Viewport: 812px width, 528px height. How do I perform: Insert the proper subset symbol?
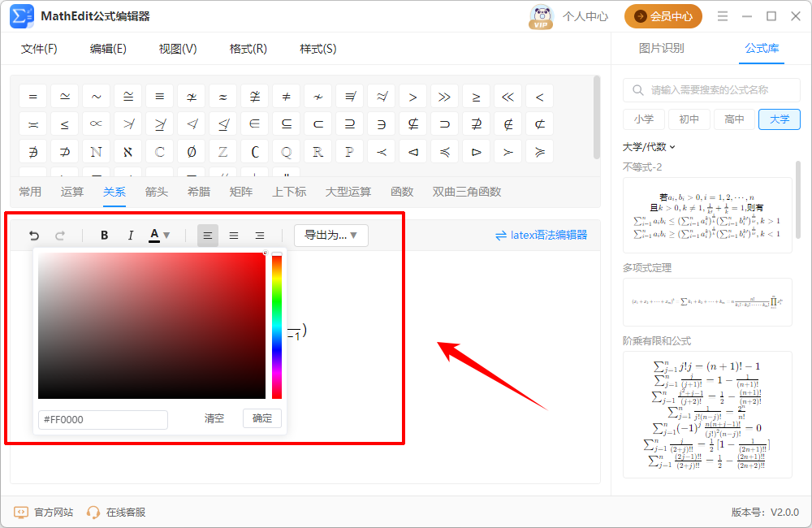point(318,124)
